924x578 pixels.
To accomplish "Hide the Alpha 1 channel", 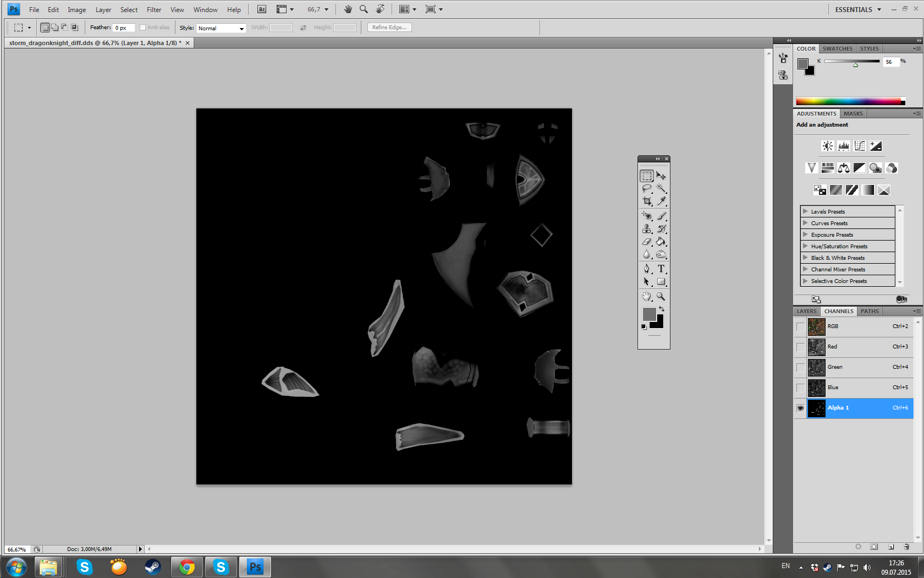I will pyautogui.click(x=800, y=408).
